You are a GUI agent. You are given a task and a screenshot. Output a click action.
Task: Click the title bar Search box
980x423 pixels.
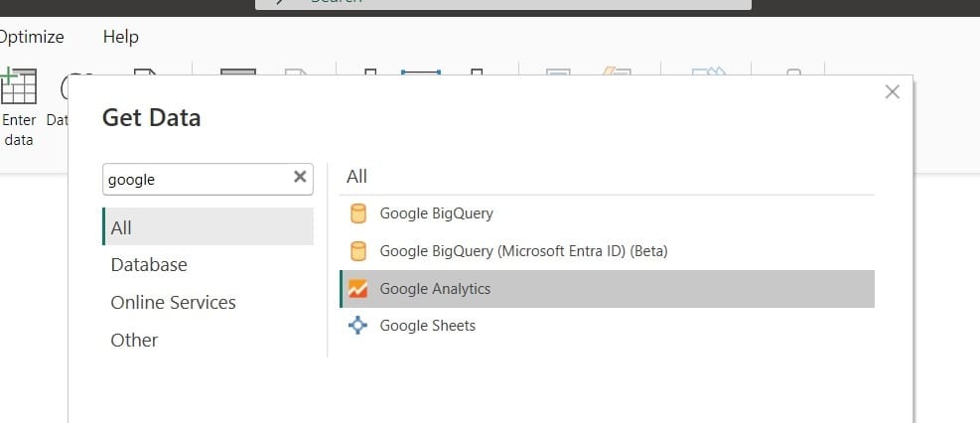click(502, 3)
